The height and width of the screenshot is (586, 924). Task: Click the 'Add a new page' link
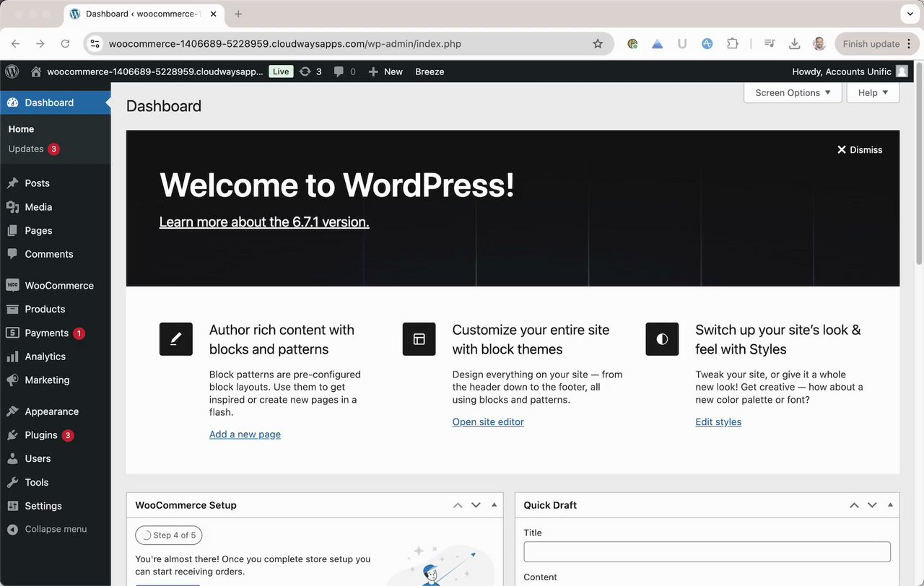[x=245, y=434]
